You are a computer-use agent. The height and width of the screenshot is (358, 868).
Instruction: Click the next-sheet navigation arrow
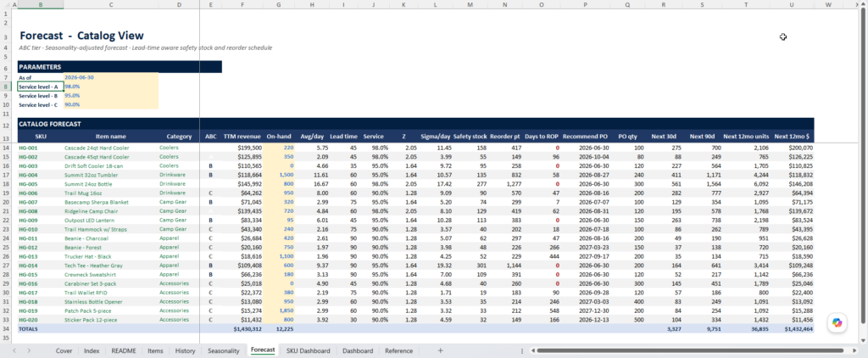pyautogui.click(x=28, y=351)
